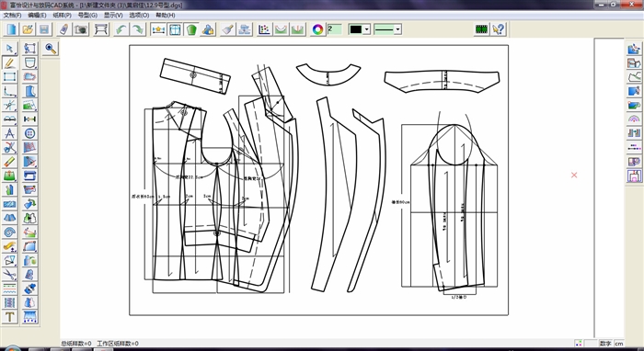Click the 数字 status bar indicator
644x351 pixels.
point(605,344)
